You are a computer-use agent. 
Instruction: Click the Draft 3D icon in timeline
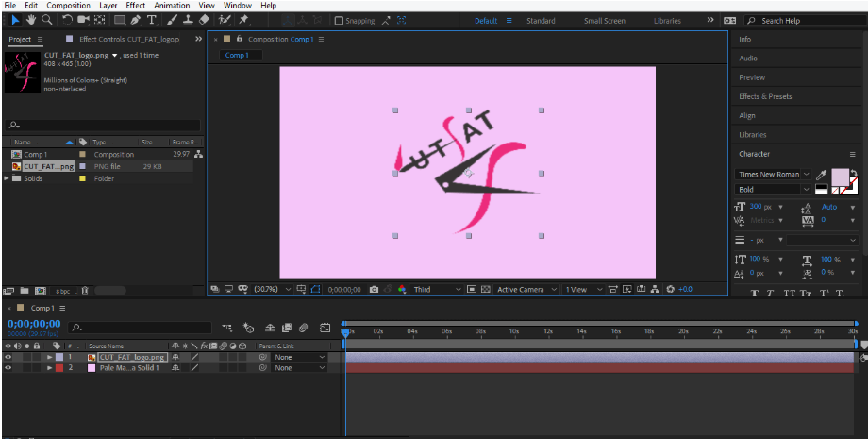(x=248, y=328)
